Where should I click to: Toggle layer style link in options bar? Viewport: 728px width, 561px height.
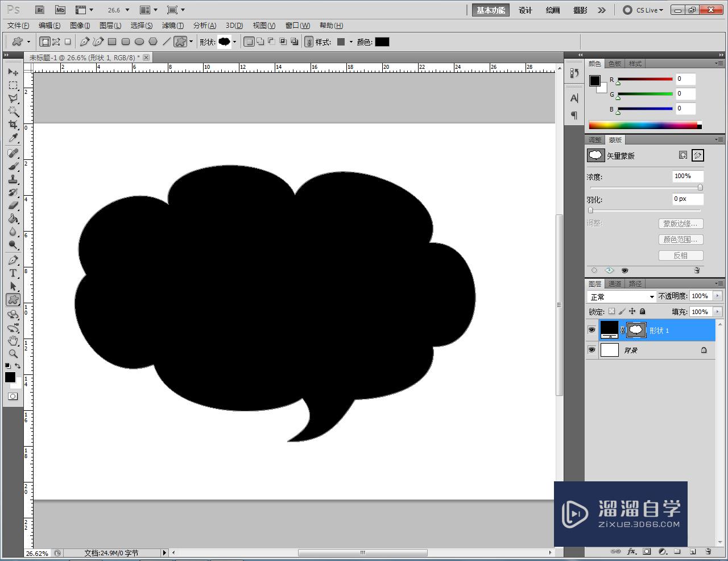pos(309,42)
